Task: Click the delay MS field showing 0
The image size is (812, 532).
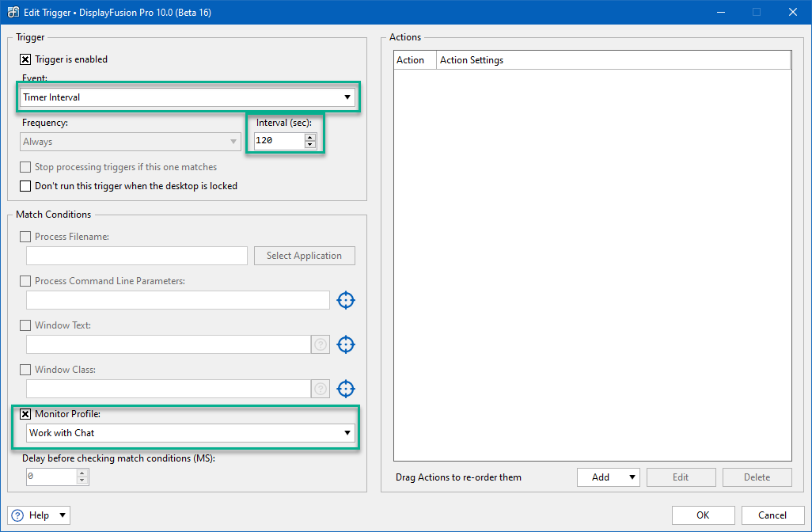Action: [x=51, y=477]
